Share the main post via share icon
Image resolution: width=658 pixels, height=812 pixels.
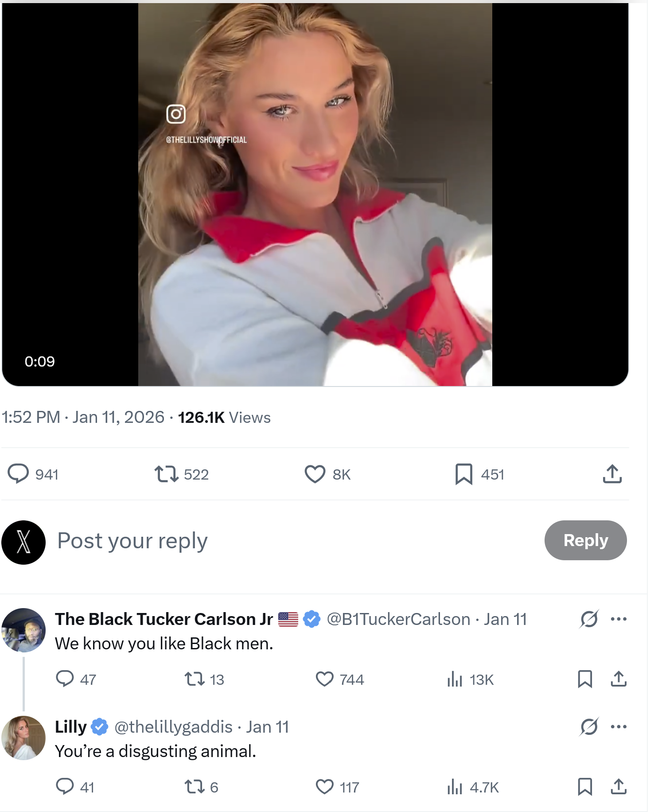tap(612, 474)
